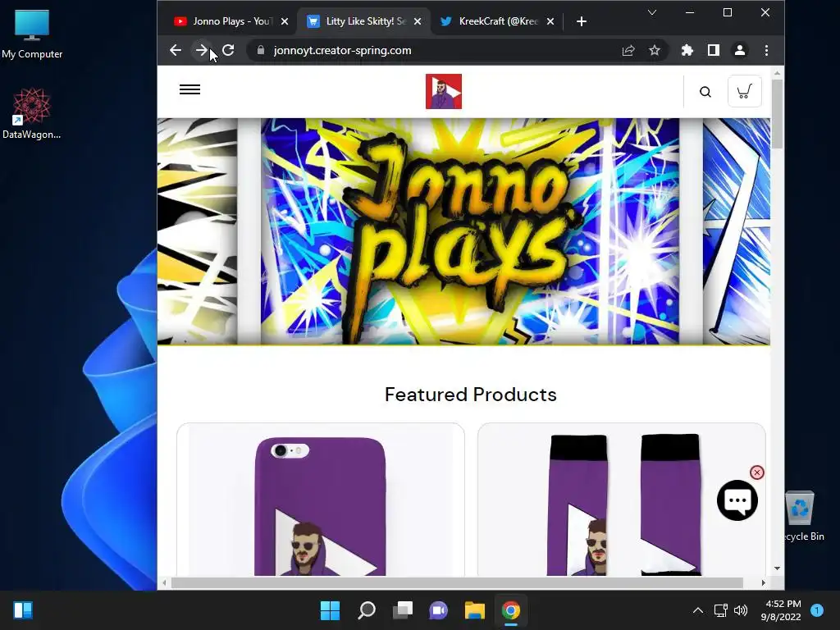Select the DataWagon desktop shortcut
840x630 pixels.
tap(32, 114)
